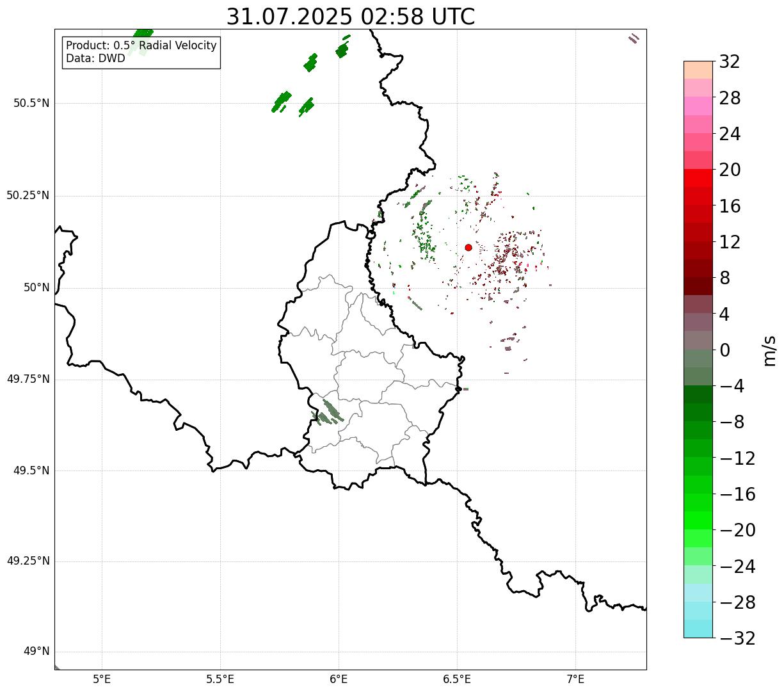Click the colorbar tick label 32
Screen dimensions: 784x692
pos(730,62)
